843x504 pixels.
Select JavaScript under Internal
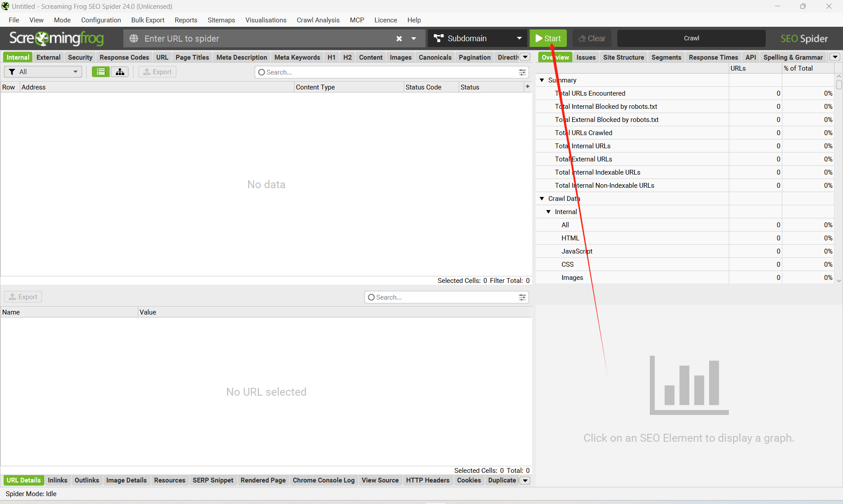click(685, 251)
